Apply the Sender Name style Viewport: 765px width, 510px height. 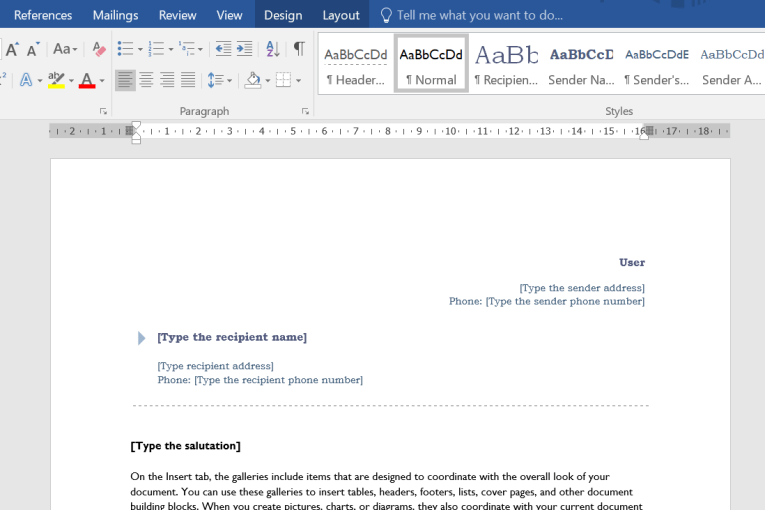582,63
